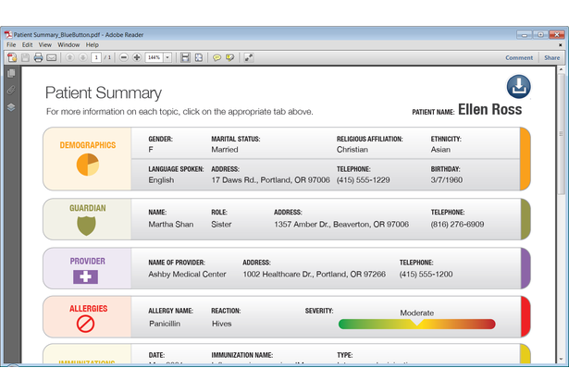Open the Window menu
Screen dimensions: 569x392
point(68,44)
